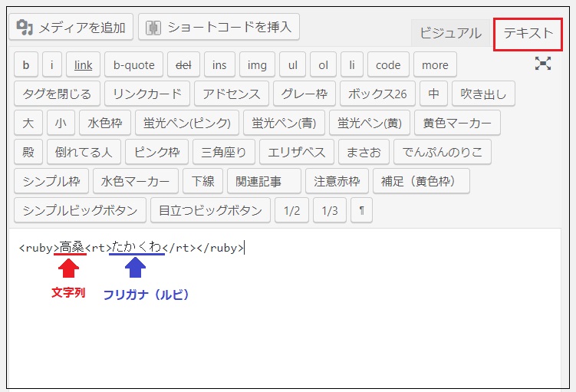The height and width of the screenshot is (392, 576).
Task: Click the たかくわ ruby text
Action: pyautogui.click(x=137, y=247)
